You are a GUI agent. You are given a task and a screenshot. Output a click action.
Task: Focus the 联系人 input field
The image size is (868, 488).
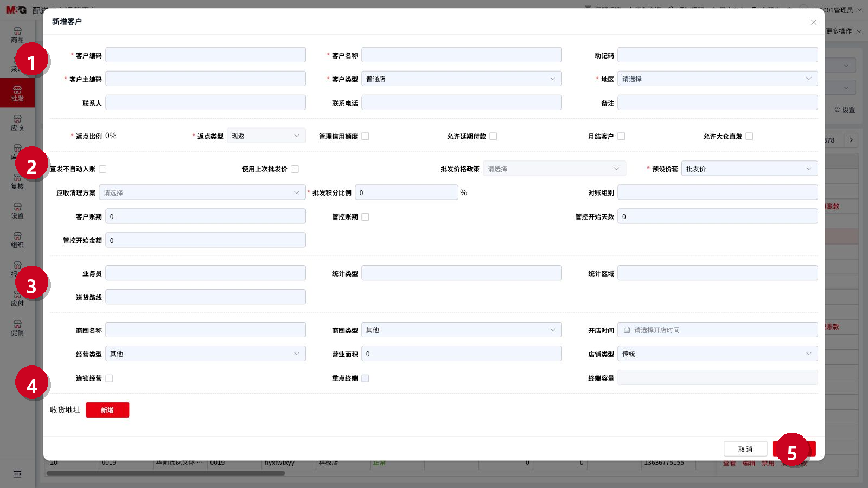(205, 102)
